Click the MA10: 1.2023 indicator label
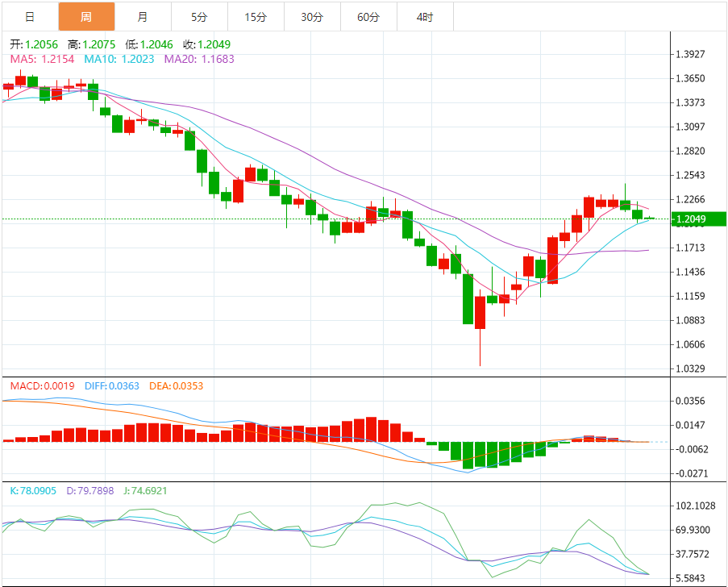Screen dimensions: 728x587 pyautogui.click(x=119, y=59)
